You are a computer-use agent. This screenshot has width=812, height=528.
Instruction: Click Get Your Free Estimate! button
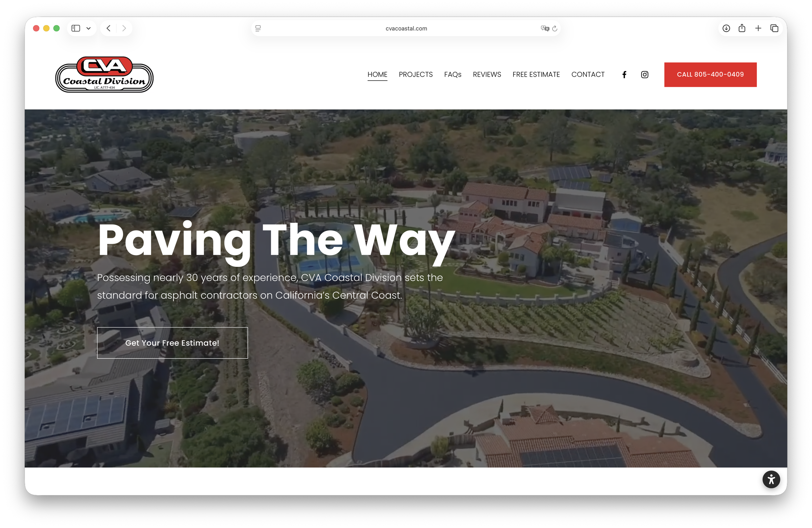coord(172,343)
